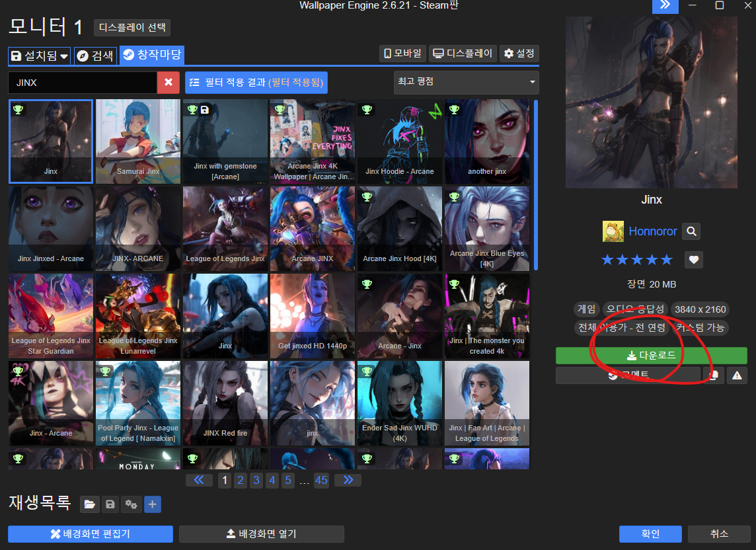
Task: Select the Arcane Jinx 4K Wallpaper thumbnail
Action: (313, 141)
